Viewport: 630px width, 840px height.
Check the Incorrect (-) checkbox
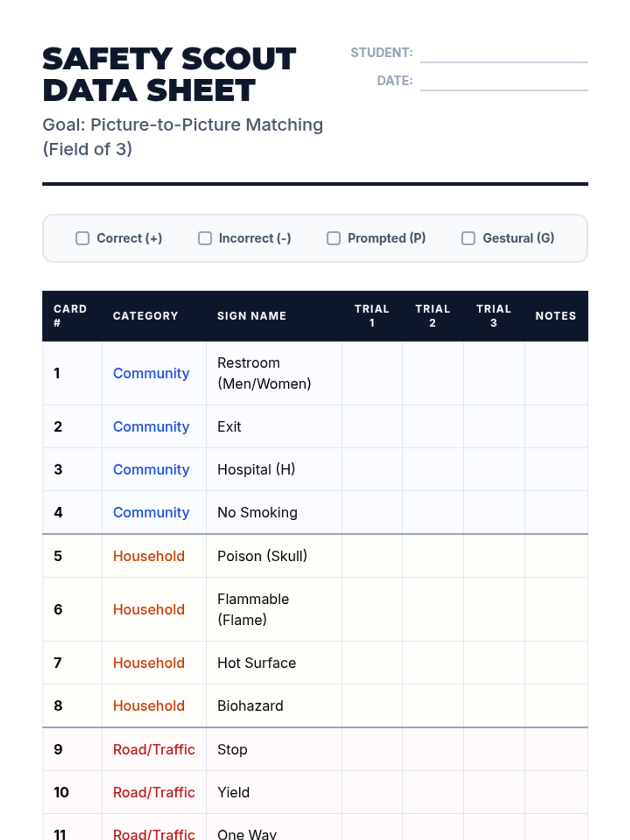tap(205, 238)
